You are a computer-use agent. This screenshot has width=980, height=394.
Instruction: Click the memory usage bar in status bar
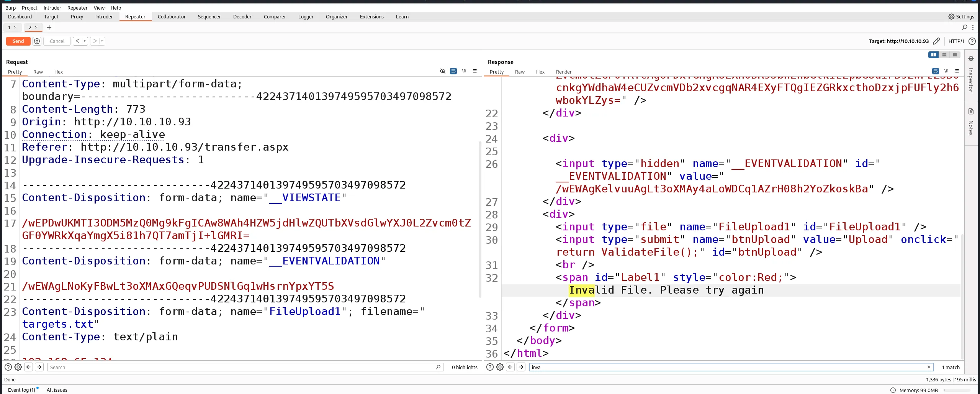coord(957,390)
